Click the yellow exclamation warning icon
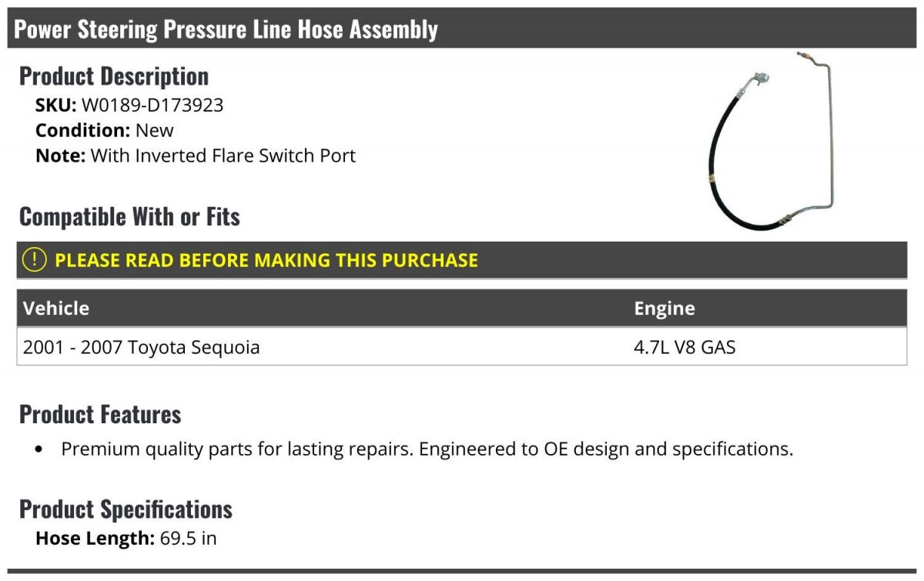This screenshot has width=924, height=581. pos(35,260)
